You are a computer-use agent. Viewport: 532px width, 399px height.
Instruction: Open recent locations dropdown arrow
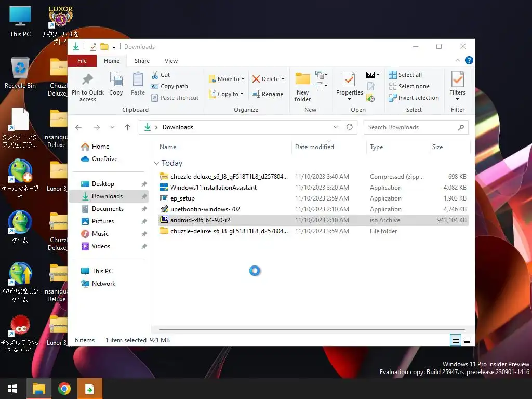tap(112, 127)
